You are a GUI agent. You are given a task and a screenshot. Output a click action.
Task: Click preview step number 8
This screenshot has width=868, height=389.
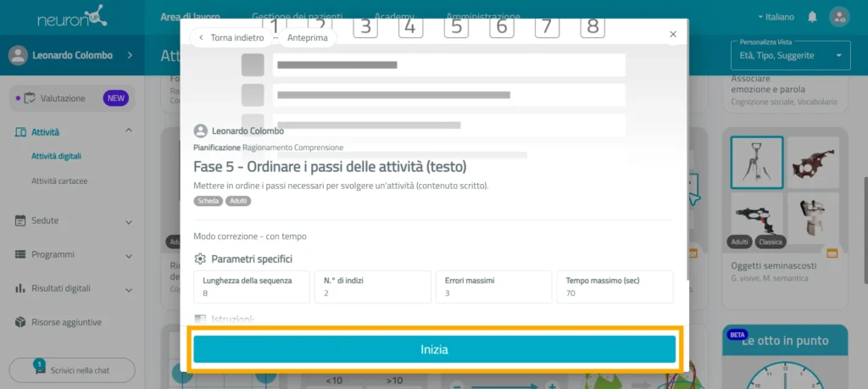coord(593,26)
